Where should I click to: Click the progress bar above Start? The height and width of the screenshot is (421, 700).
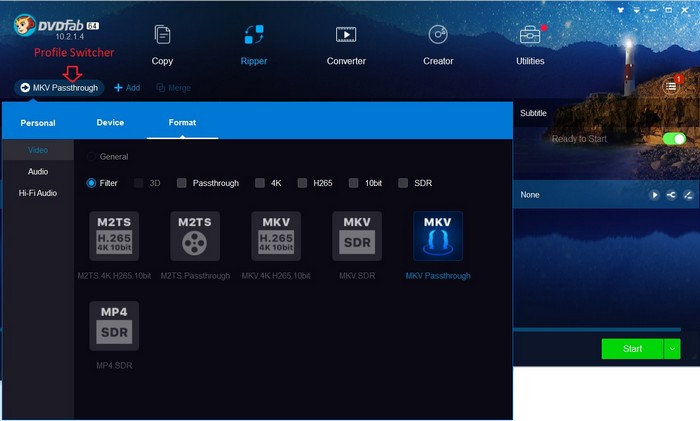pyautogui.click(x=597, y=330)
